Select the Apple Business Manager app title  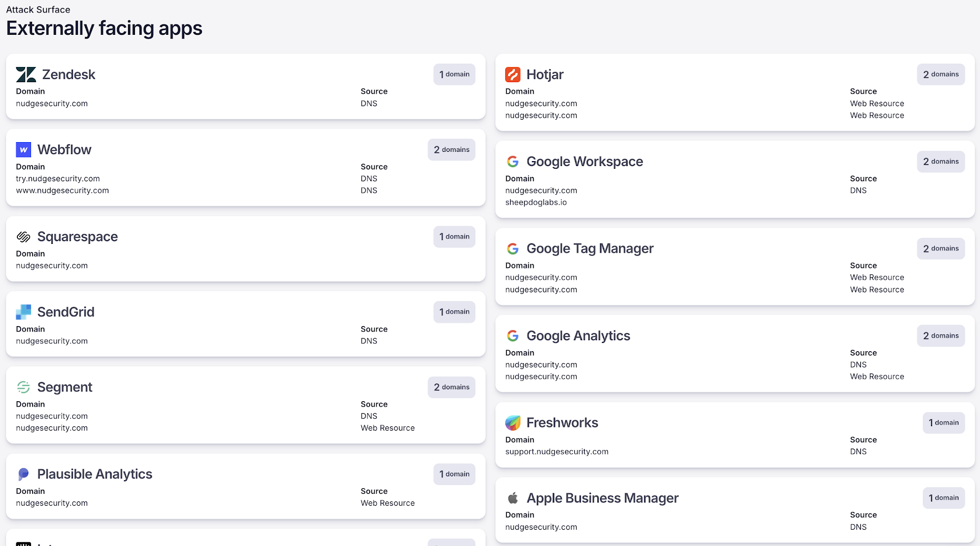click(x=603, y=498)
